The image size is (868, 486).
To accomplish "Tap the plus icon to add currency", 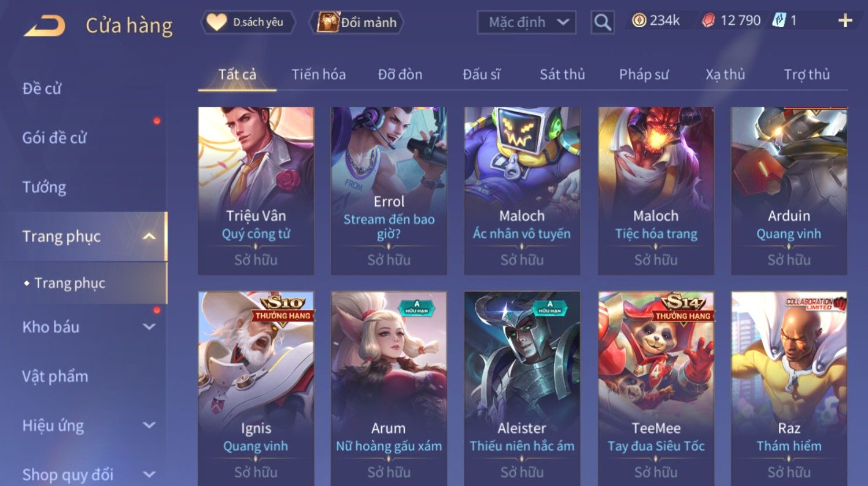I will point(845,21).
